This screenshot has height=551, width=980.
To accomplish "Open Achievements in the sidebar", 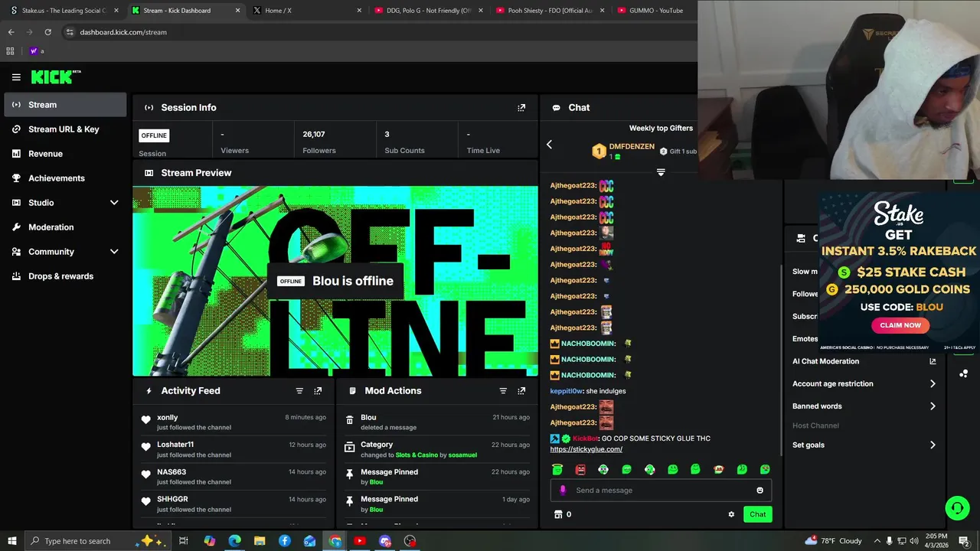I will point(65,178).
